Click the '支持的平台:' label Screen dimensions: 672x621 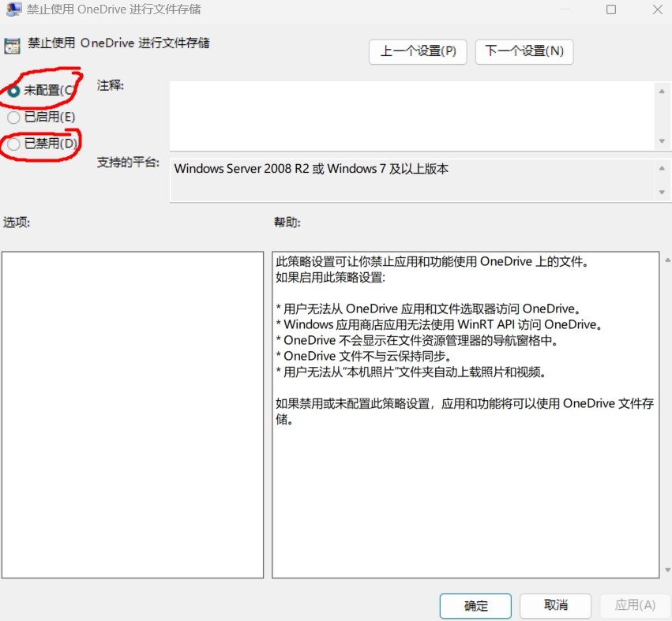128,163
